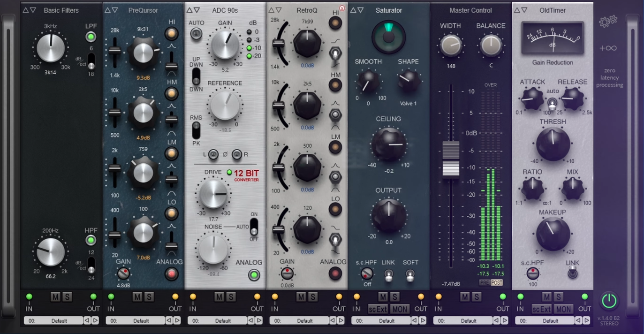Viewport: 644px width, 334px height.
Task: Click the down triangle in the RetroQ header
Action: [279, 10]
